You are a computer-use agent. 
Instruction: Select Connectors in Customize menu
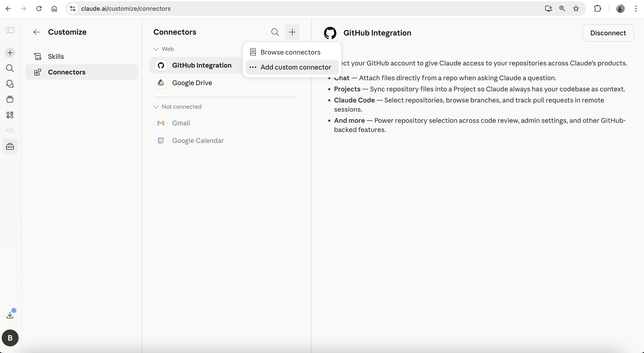pyautogui.click(x=81, y=72)
